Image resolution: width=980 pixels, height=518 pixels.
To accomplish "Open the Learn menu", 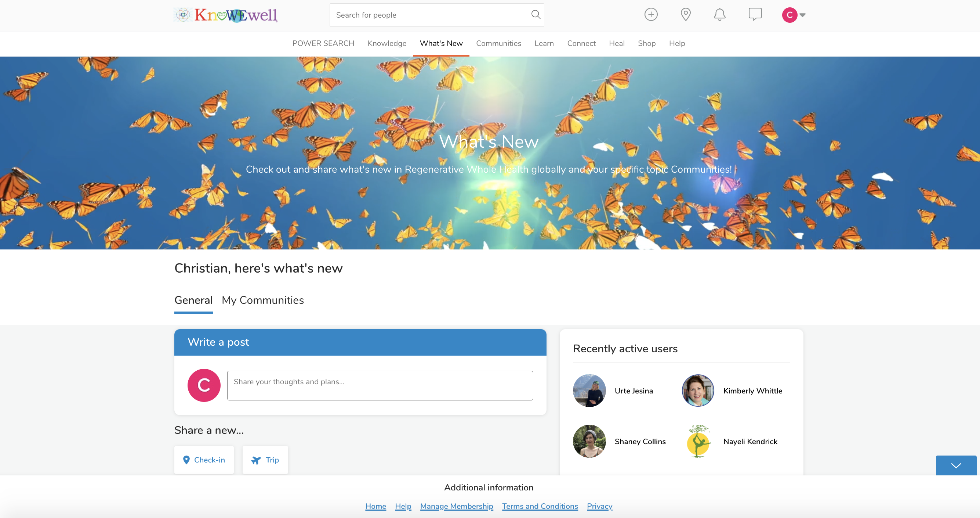I will point(544,43).
